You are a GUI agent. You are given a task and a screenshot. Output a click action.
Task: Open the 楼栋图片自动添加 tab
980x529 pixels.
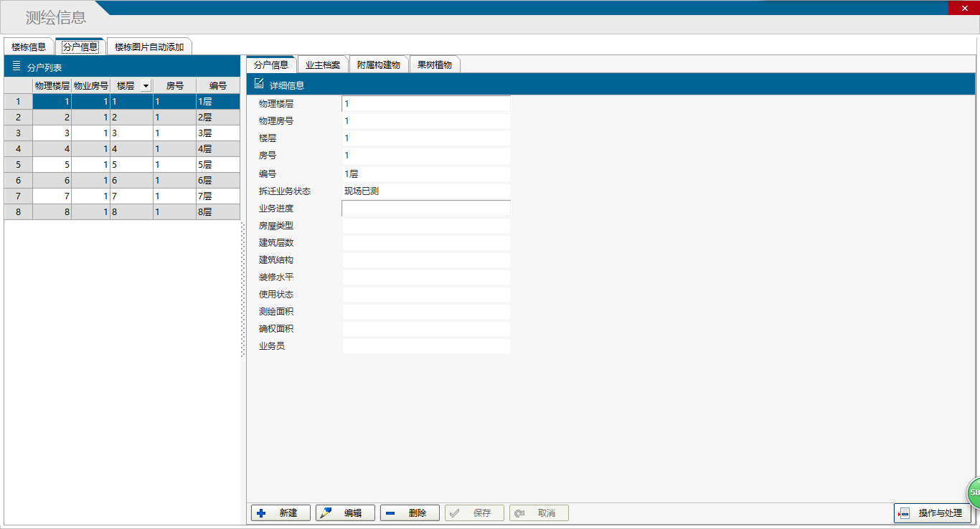click(x=149, y=47)
